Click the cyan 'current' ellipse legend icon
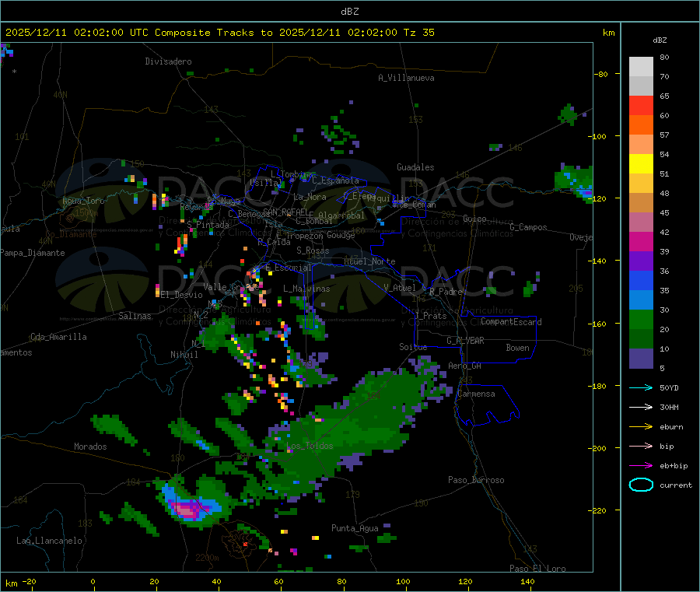This screenshot has width=700, height=592. 641,485
